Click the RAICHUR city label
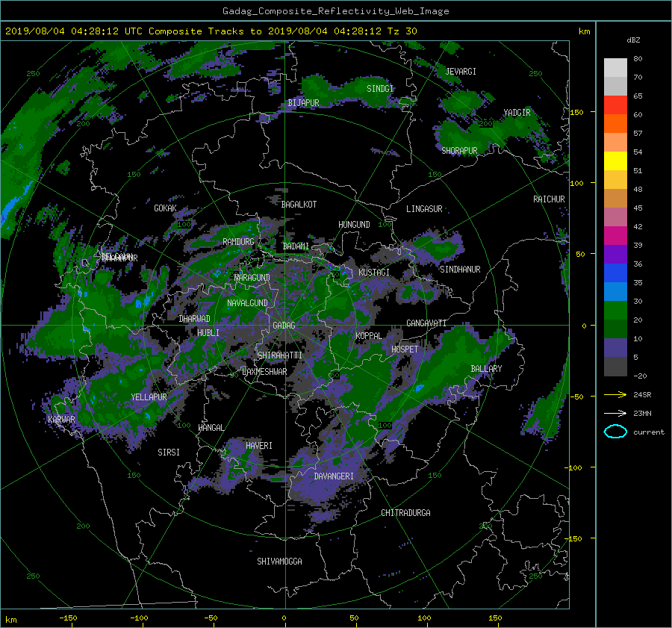Viewport: 672px width, 628px height. coord(549,199)
